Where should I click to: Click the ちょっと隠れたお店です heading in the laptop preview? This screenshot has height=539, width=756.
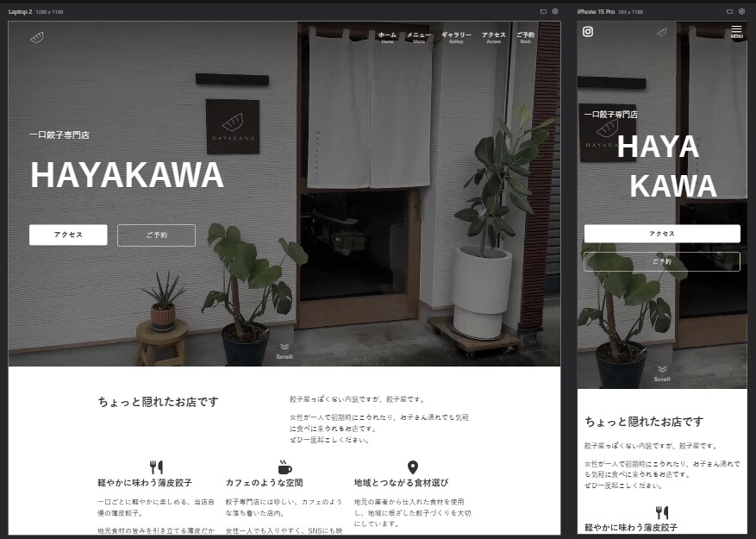(x=158, y=402)
